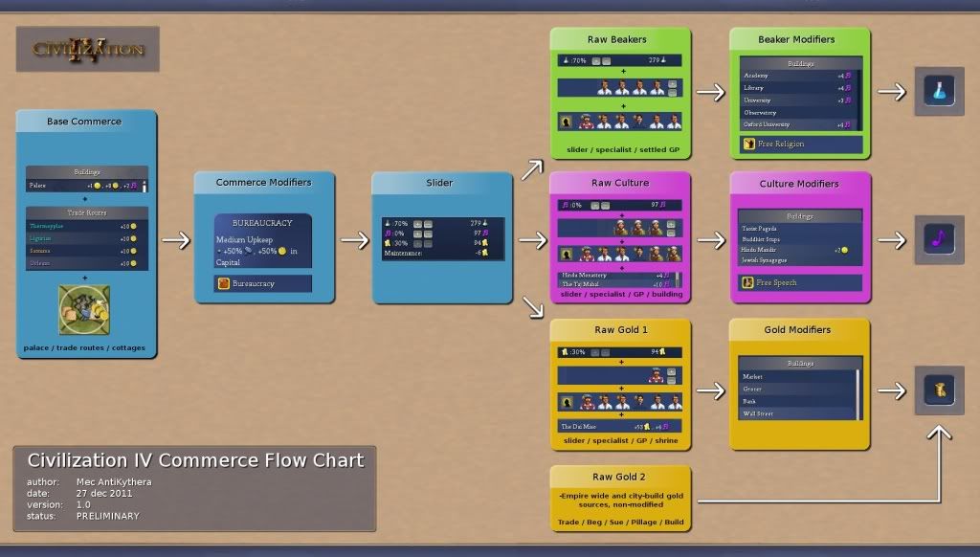
Task: Click the Buildings header in Culture Modifiers
Action: (x=800, y=216)
